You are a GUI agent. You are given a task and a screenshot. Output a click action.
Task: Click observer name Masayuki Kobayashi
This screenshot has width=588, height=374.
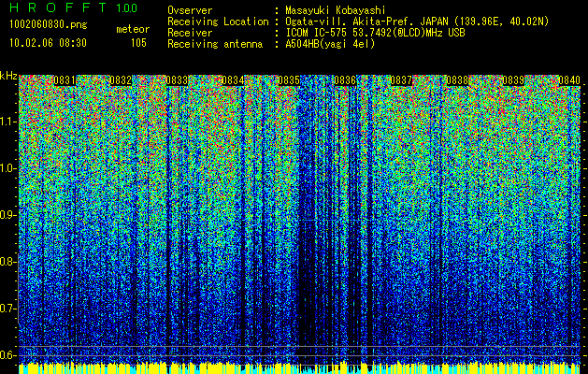click(336, 10)
